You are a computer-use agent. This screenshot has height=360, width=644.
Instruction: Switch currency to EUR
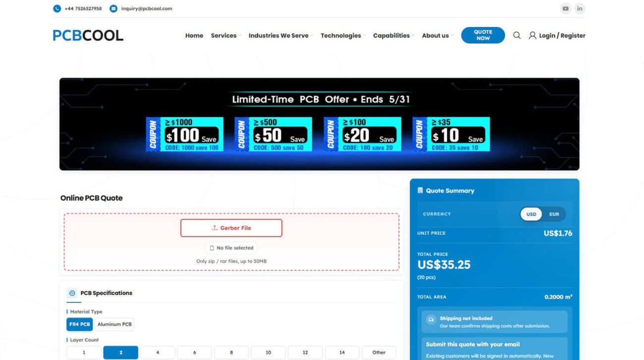pos(554,214)
